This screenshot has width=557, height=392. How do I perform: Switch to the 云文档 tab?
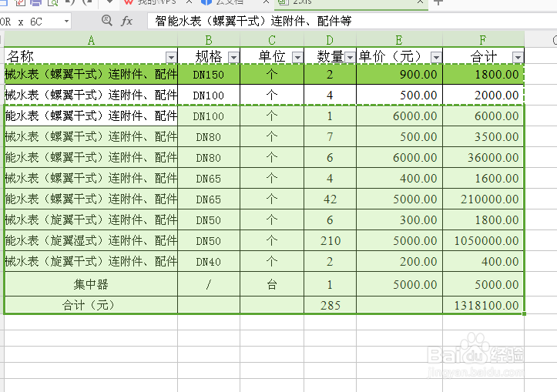(229, 2)
